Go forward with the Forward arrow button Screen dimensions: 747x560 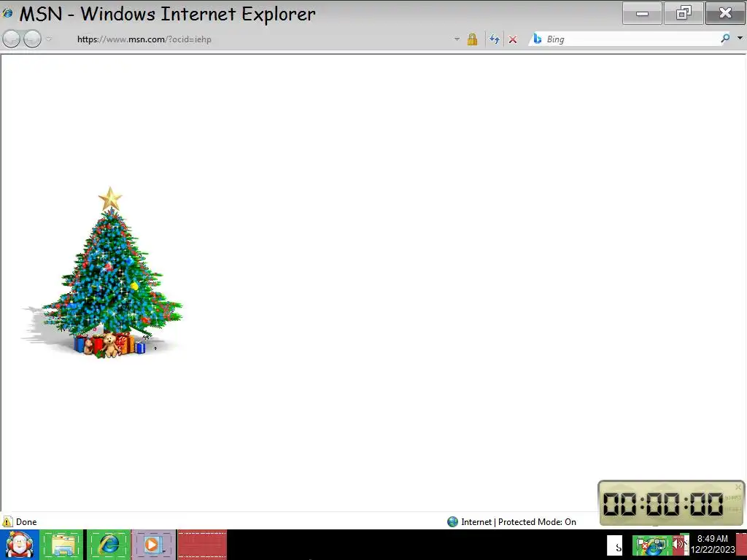click(32, 39)
